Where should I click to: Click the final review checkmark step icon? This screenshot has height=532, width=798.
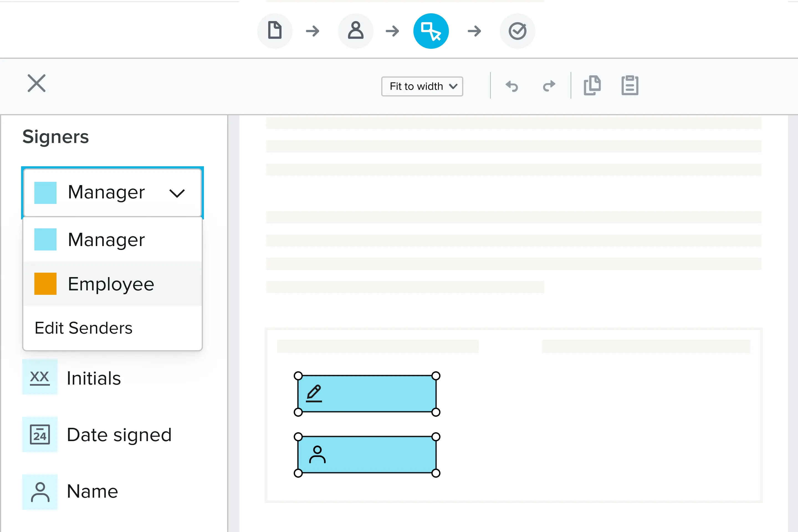tap(517, 30)
